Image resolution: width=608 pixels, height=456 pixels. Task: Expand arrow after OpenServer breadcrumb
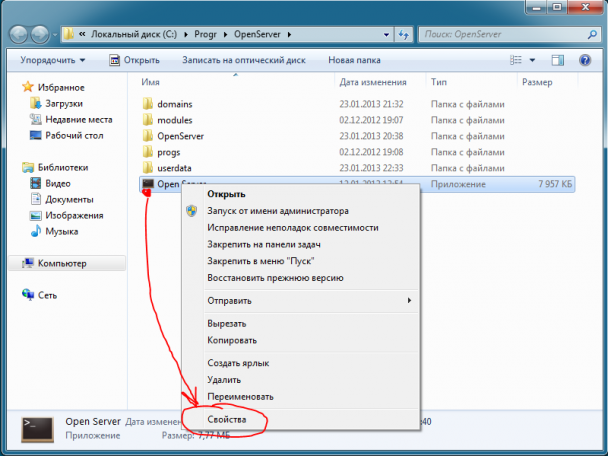tap(289, 35)
